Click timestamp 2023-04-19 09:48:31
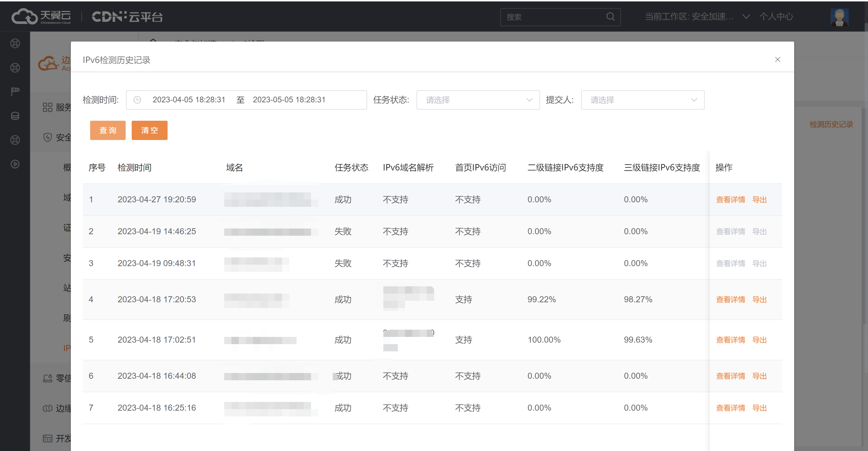868x451 pixels. (157, 263)
